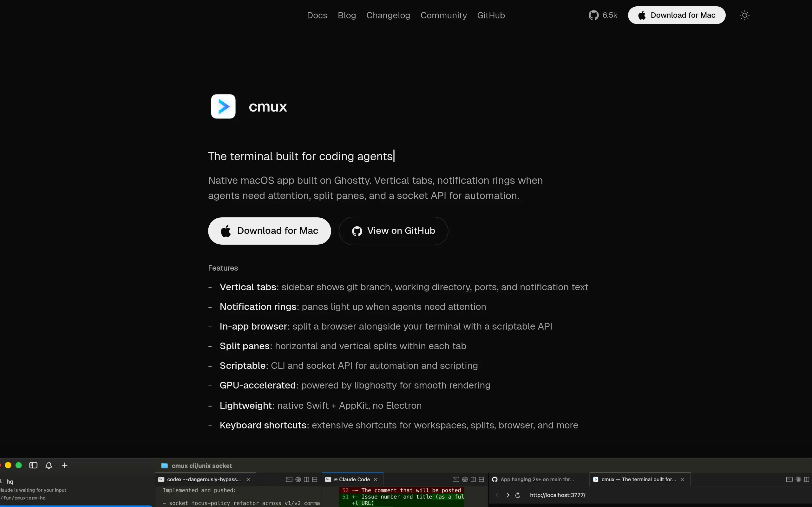Toggle the sidebar with the sidebar icon
The image size is (812, 507).
pos(33,465)
